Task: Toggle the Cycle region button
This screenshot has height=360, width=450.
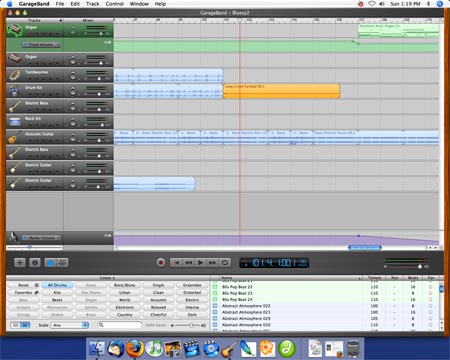Action: coord(225,263)
